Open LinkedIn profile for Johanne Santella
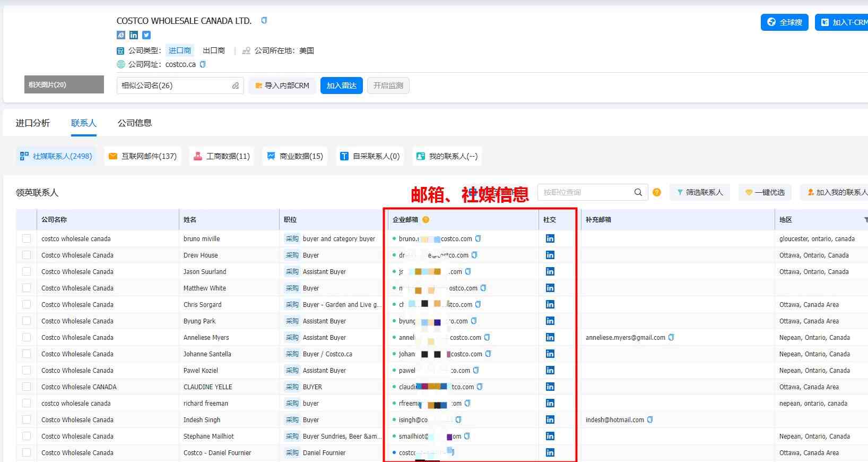 pyautogui.click(x=550, y=354)
